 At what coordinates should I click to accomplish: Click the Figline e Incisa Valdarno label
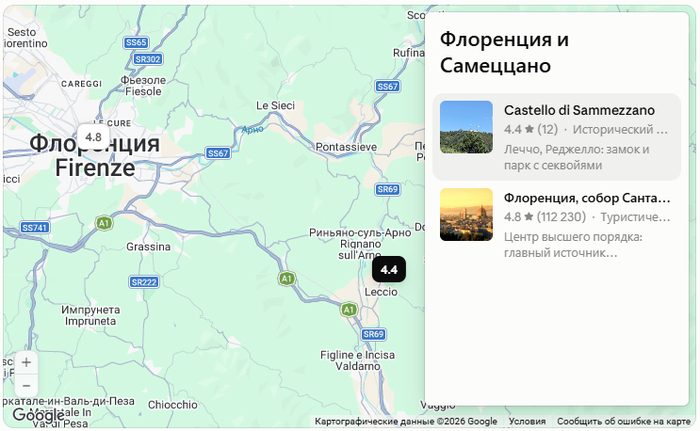pos(357,360)
